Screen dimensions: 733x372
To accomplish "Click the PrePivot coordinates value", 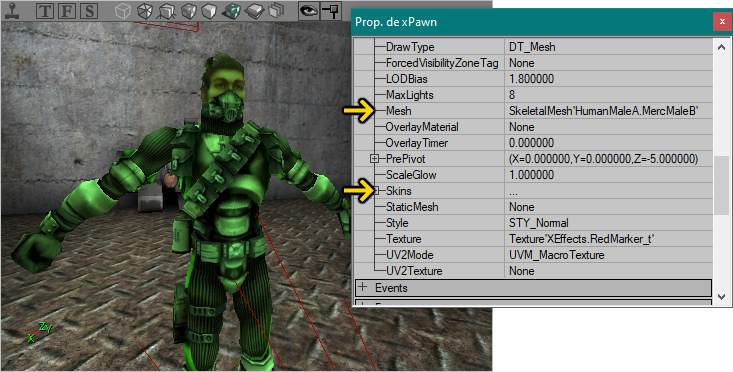I will 604,159.
